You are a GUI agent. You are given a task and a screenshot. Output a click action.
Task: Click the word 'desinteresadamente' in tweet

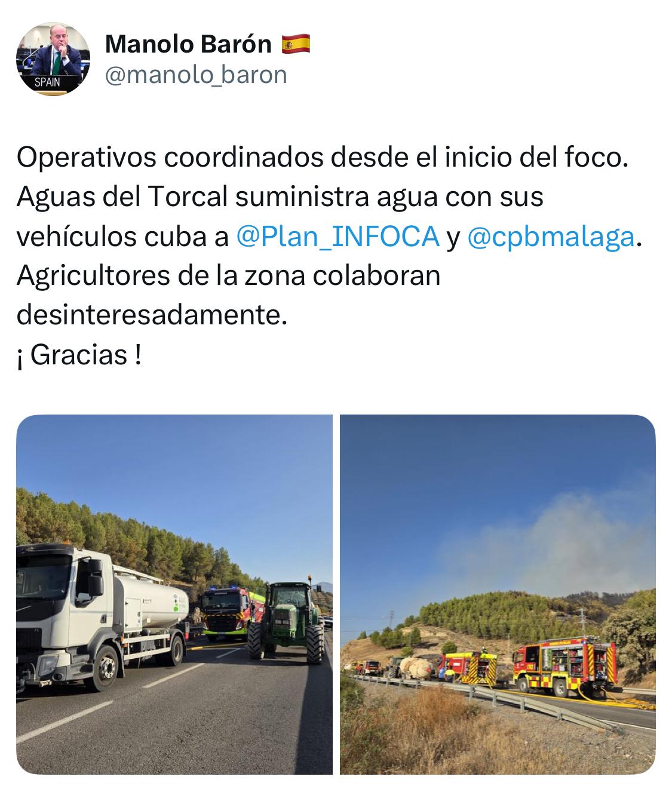click(148, 315)
